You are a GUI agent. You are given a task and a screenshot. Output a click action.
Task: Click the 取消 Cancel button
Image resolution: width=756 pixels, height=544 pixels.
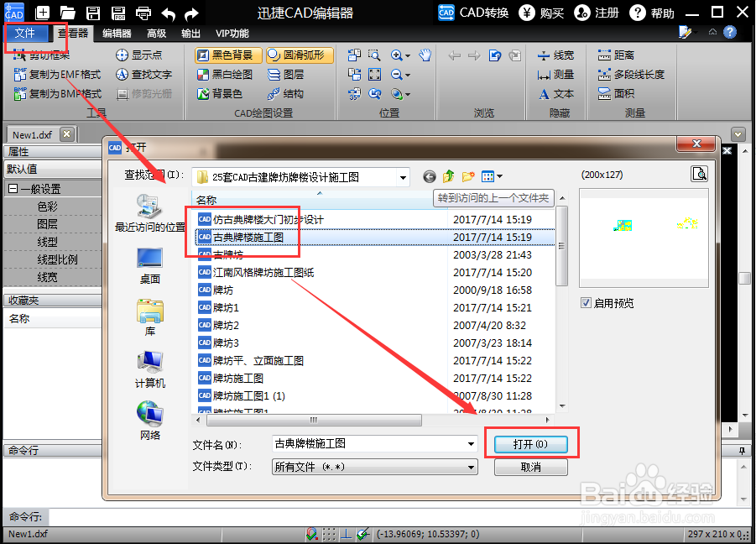[530, 468]
